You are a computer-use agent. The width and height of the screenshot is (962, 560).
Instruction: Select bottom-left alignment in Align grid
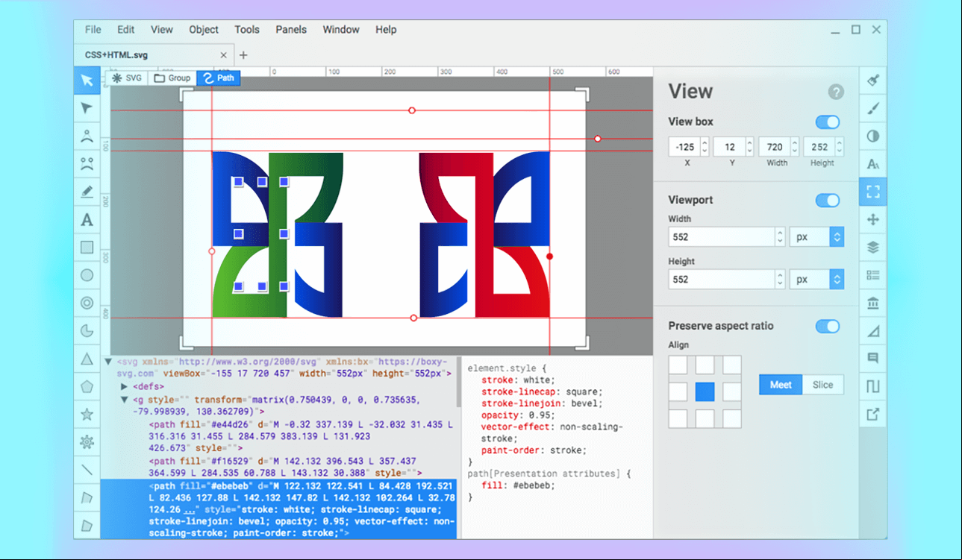[x=678, y=418]
